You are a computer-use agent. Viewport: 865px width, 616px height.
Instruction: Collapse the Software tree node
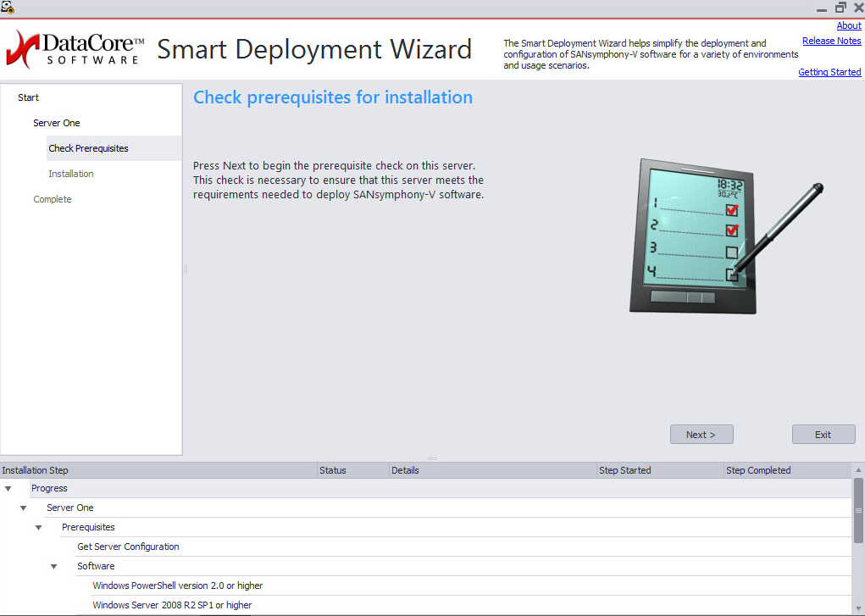53,566
